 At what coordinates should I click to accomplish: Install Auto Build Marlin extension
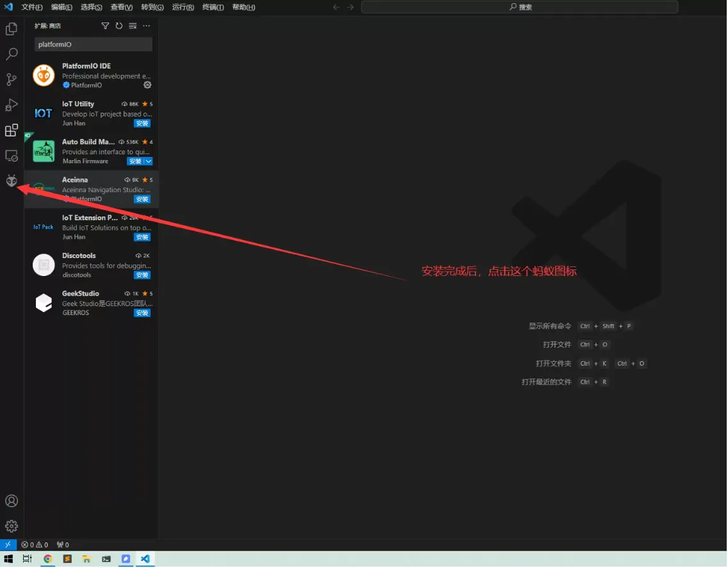coord(135,161)
